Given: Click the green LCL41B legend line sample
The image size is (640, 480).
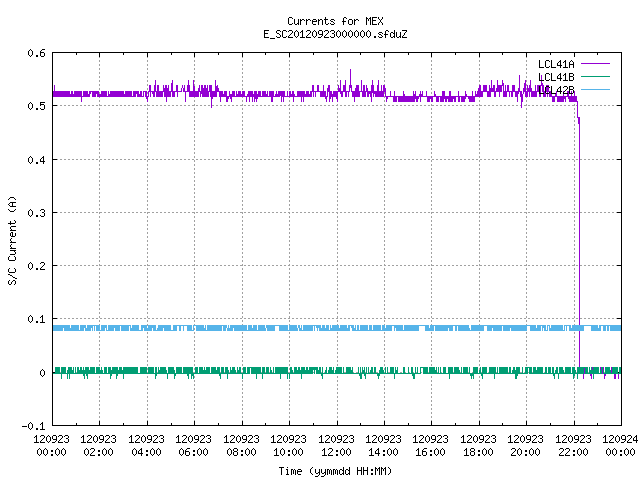Looking at the screenshot, I should coord(595,76).
